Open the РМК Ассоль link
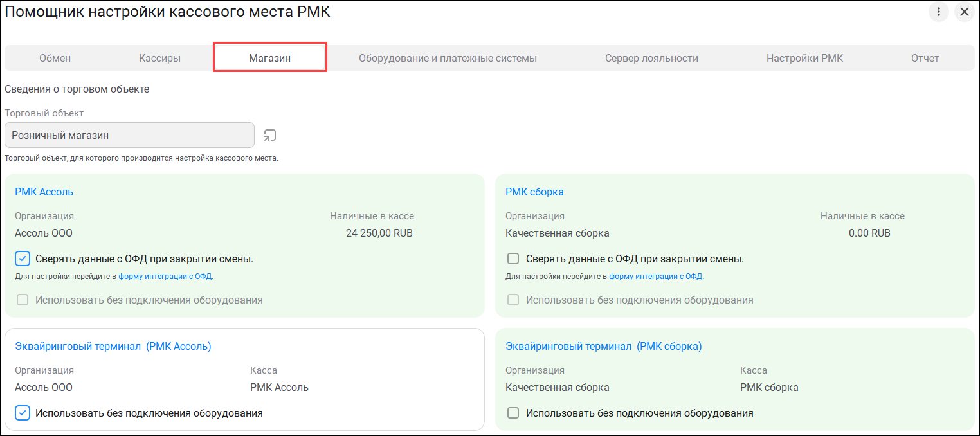 pos(44,192)
